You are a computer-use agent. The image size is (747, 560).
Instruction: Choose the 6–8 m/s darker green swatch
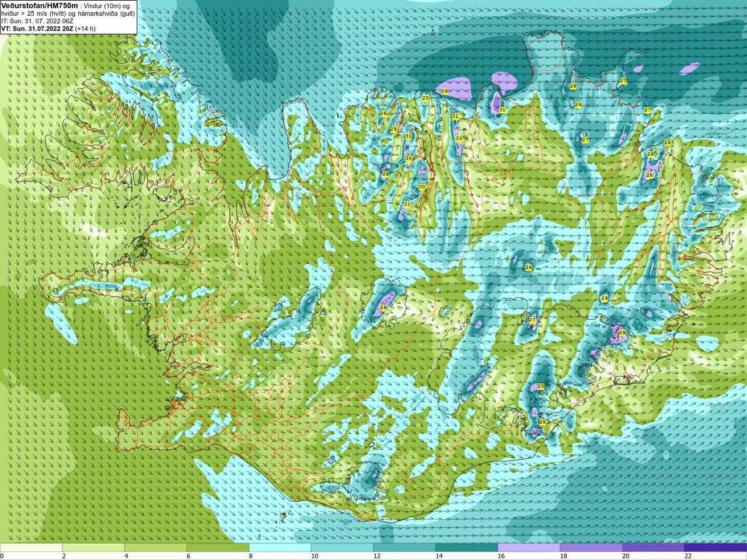(218, 547)
